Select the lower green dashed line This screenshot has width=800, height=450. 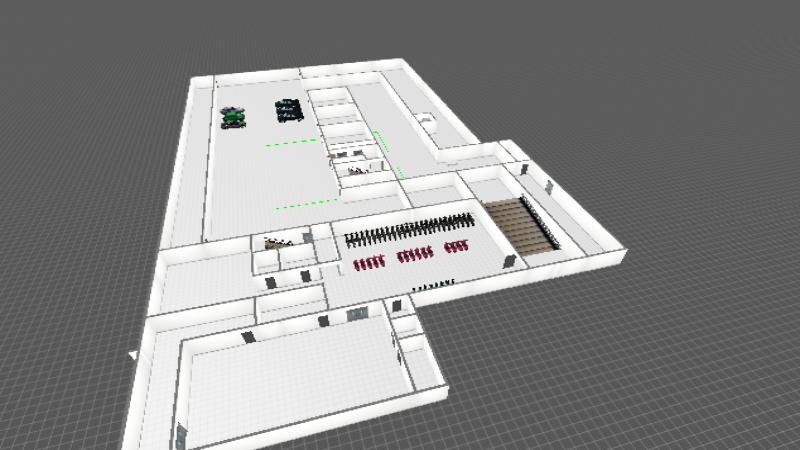click(x=307, y=204)
